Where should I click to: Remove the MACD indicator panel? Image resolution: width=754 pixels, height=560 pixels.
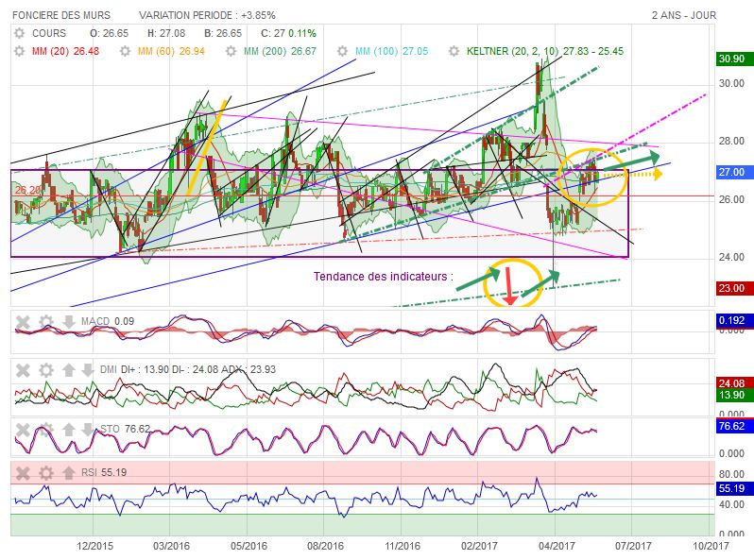[x=23, y=322]
